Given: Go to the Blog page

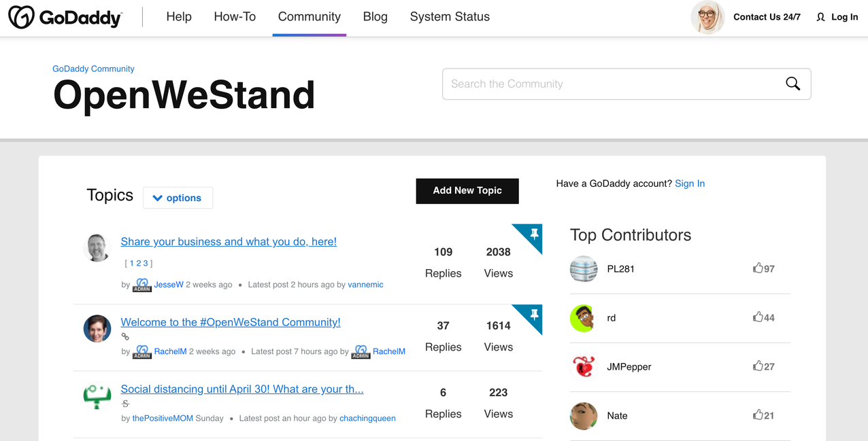Looking at the screenshot, I should [375, 17].
